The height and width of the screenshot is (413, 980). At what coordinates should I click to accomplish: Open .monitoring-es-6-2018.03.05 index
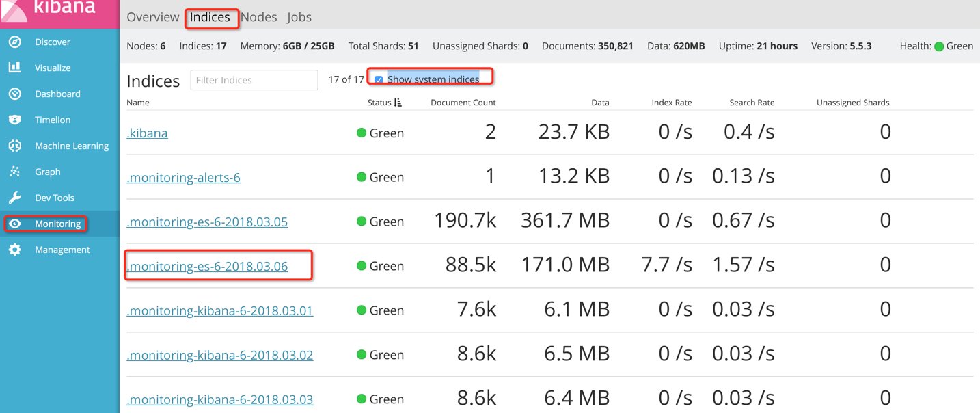(x=207, y=222)
